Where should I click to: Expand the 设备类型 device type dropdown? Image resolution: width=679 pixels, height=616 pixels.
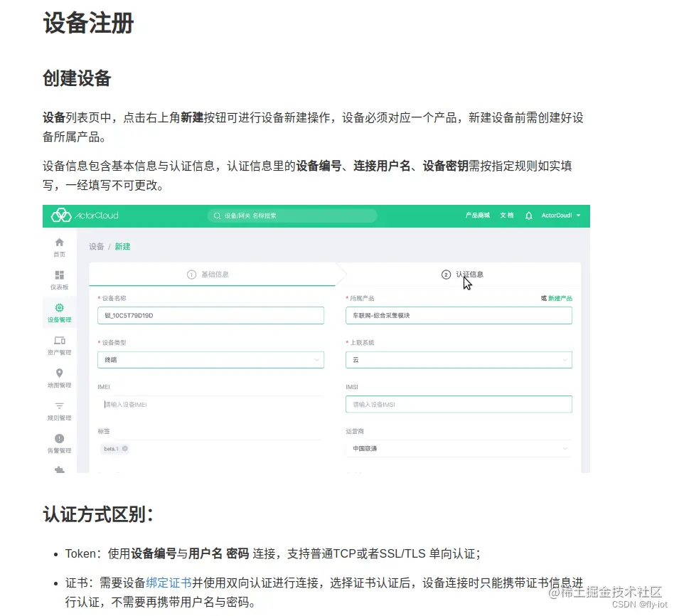(316, 360)
